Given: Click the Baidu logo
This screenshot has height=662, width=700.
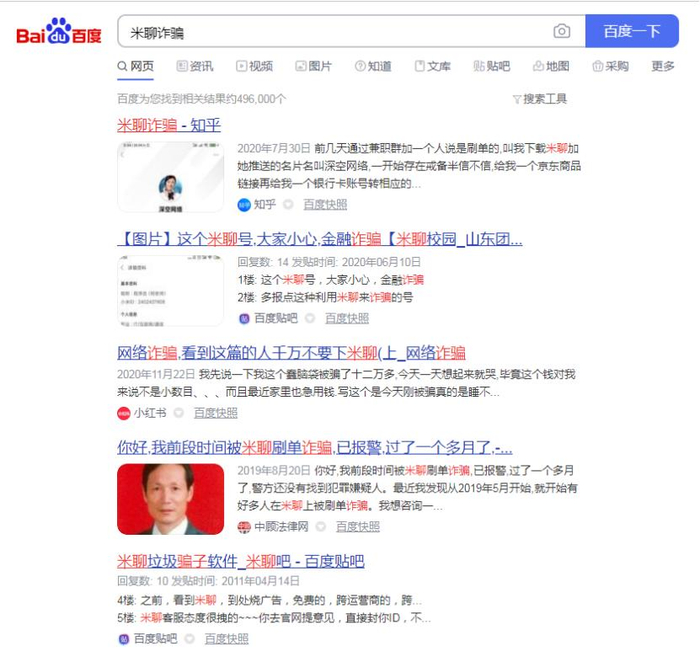Looking at the screenshot, I should point(59,31).
